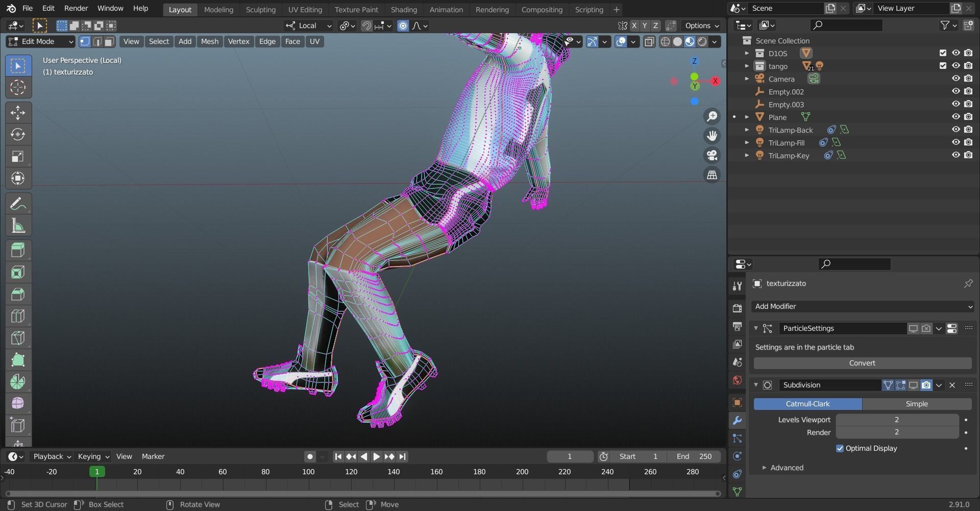Switch to face select mode
This screenshot has width=980, height=511.
click(x=109, y=42)
